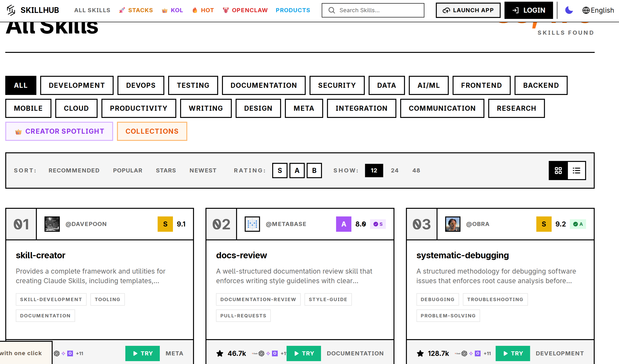Open the @DAVEPOON avatar thumbnail
This screenshot has height=364, width=619.
pos(52,224)
